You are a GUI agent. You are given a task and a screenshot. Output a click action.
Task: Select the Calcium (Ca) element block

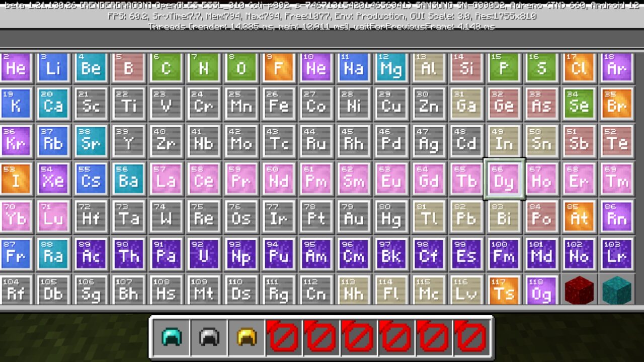point(53,105)
